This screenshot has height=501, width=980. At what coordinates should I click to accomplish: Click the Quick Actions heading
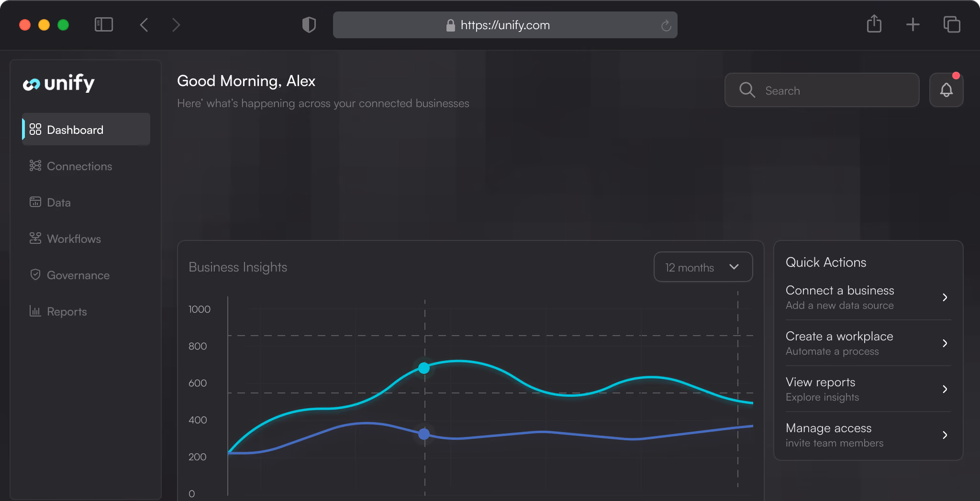coord(826,262)
